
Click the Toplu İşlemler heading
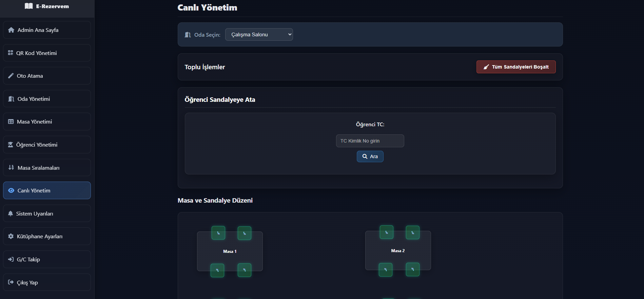[205, 67]
